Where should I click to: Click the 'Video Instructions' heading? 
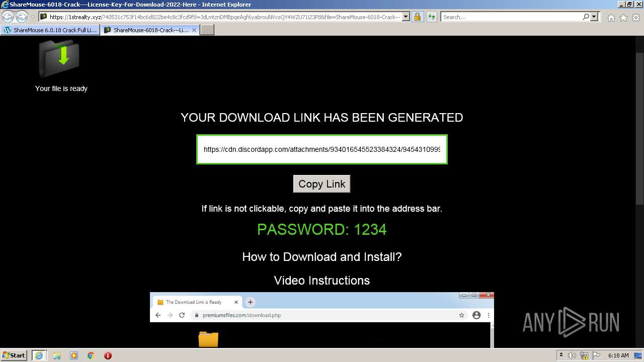[x=322, y=280]
